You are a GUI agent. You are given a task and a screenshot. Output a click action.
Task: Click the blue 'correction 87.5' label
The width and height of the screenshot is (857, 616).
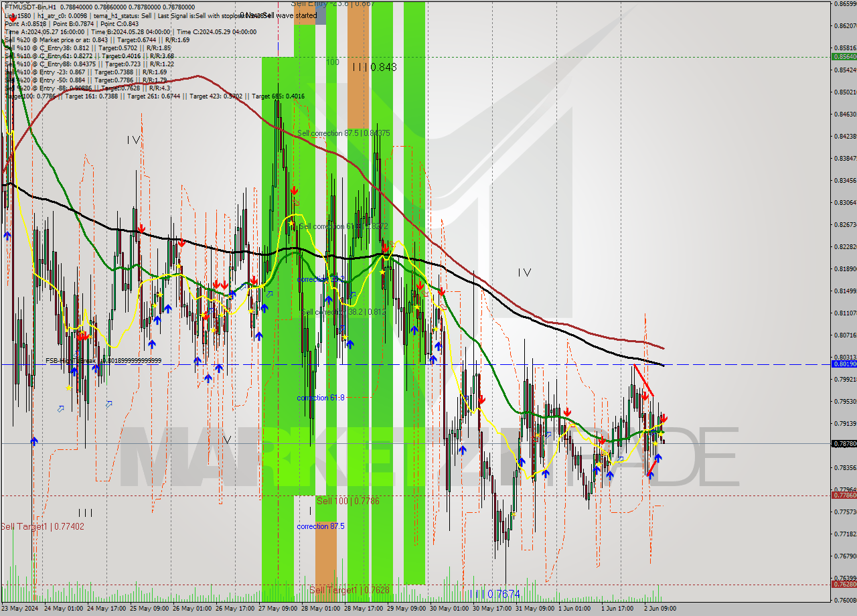[321, 526]
